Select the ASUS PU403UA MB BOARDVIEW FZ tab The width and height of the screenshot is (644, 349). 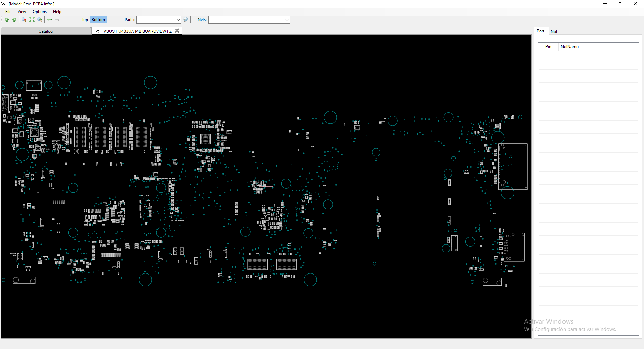click(138, 31)
